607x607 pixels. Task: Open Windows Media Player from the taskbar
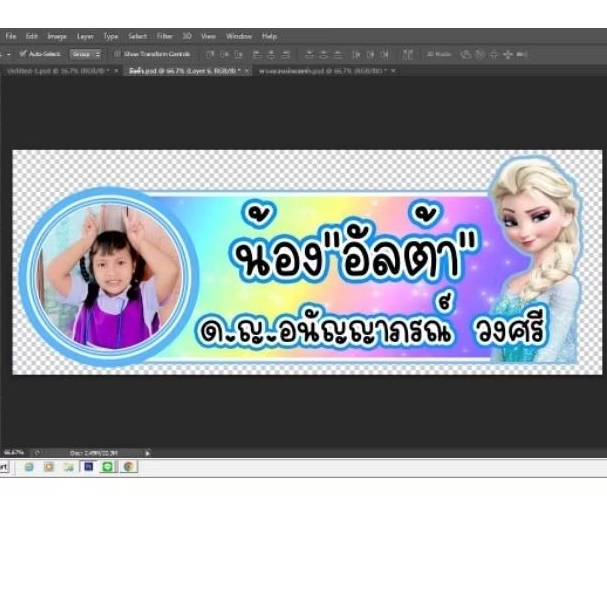[x=49, y=467]
